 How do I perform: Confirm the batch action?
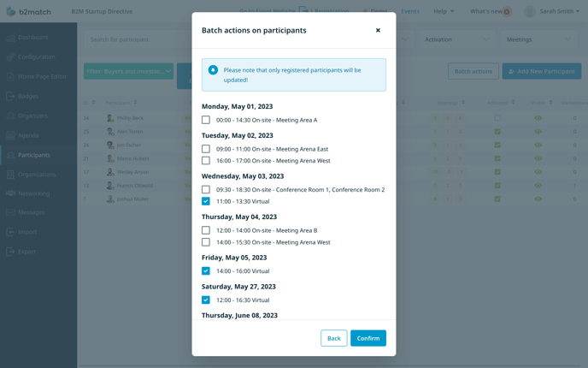(368, 338)
